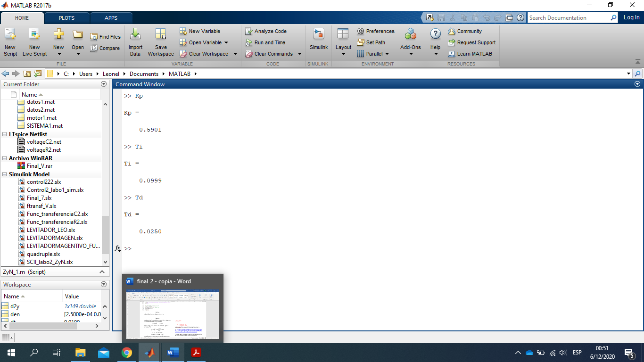
Task: Open the New dropdown menu
Action: tap(58, 54)
